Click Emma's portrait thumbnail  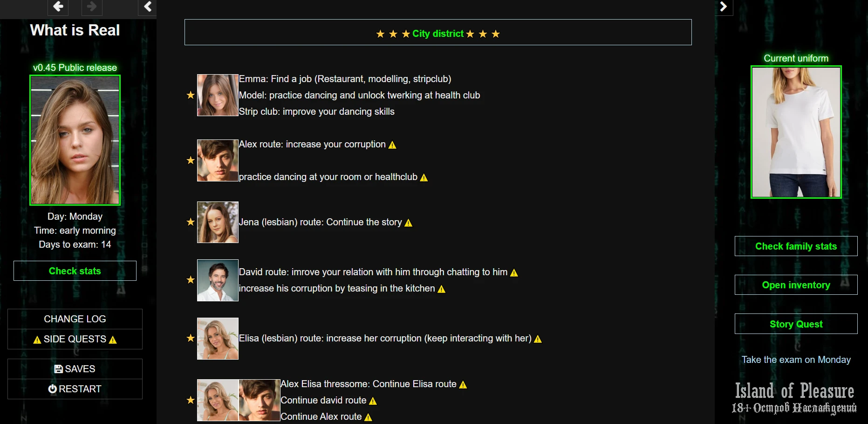[x=218, y=95]
